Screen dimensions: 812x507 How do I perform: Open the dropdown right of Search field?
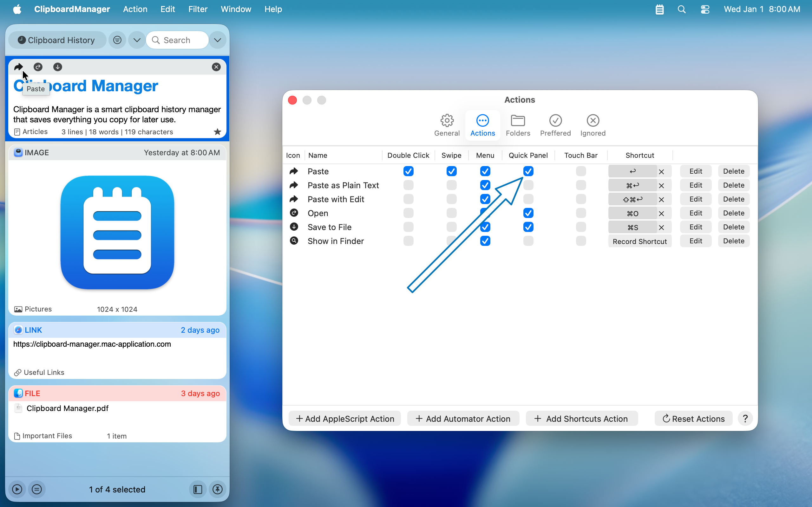tap(217, 40)
